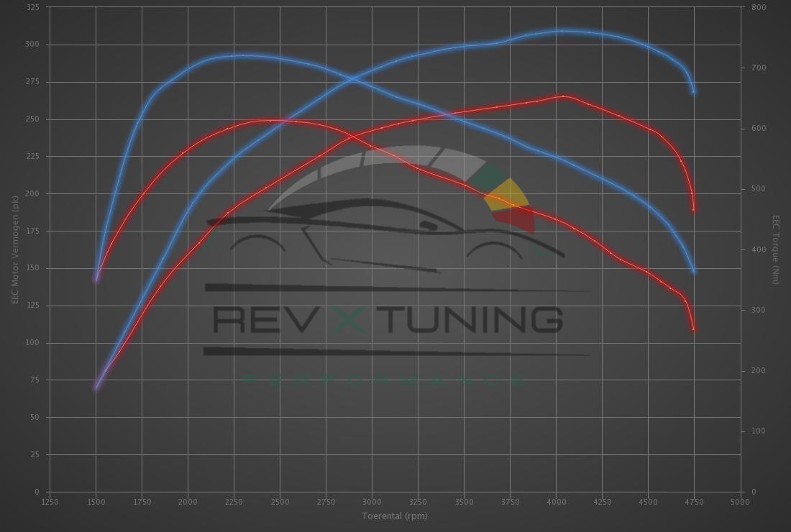Click the upper blue curve endpoint at 4750 rpm
Viewport: 791px width, 532px height.
[694, 92]
